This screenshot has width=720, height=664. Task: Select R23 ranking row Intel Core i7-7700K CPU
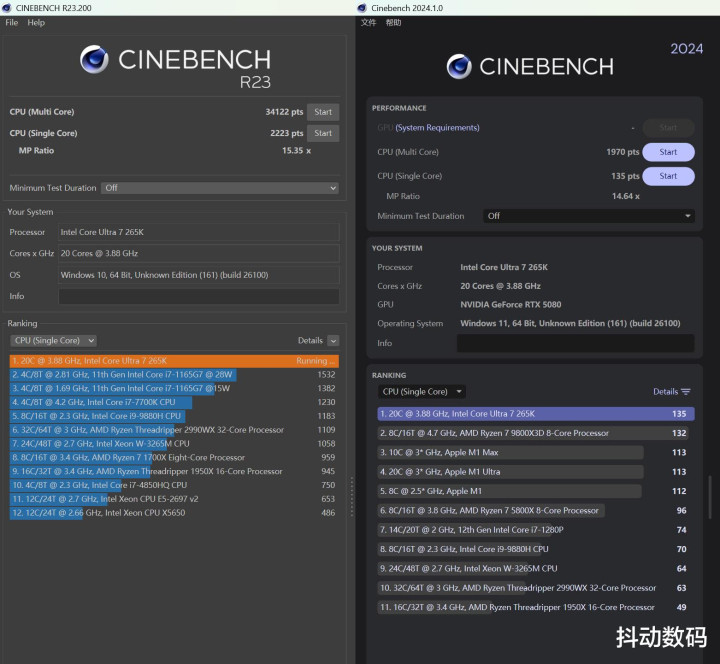[x=174, y=402]
